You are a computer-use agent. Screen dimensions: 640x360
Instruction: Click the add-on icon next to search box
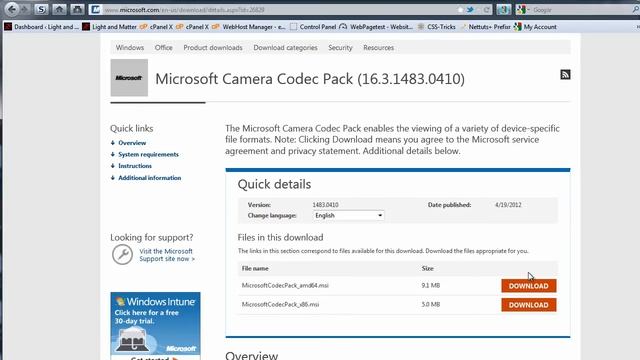(x=503, y=9)
